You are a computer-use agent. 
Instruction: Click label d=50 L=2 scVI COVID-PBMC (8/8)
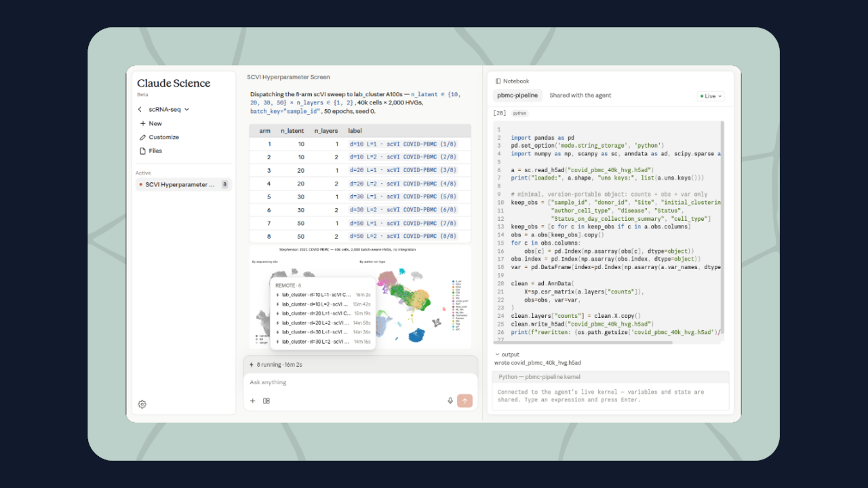[x=403, y=237]
